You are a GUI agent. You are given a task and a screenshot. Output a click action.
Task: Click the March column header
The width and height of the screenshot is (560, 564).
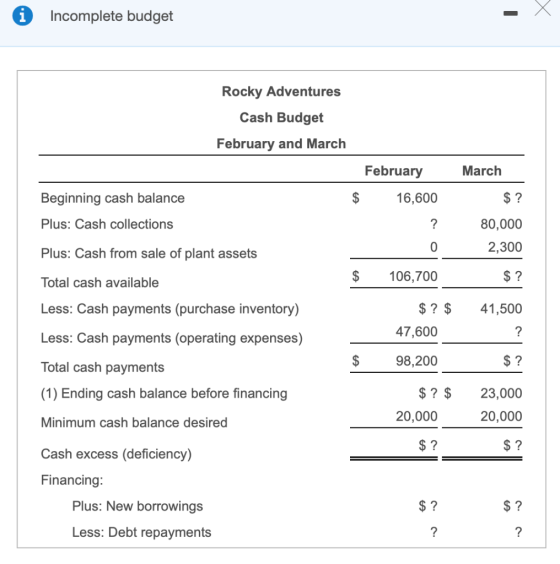(x=482, y=170)
